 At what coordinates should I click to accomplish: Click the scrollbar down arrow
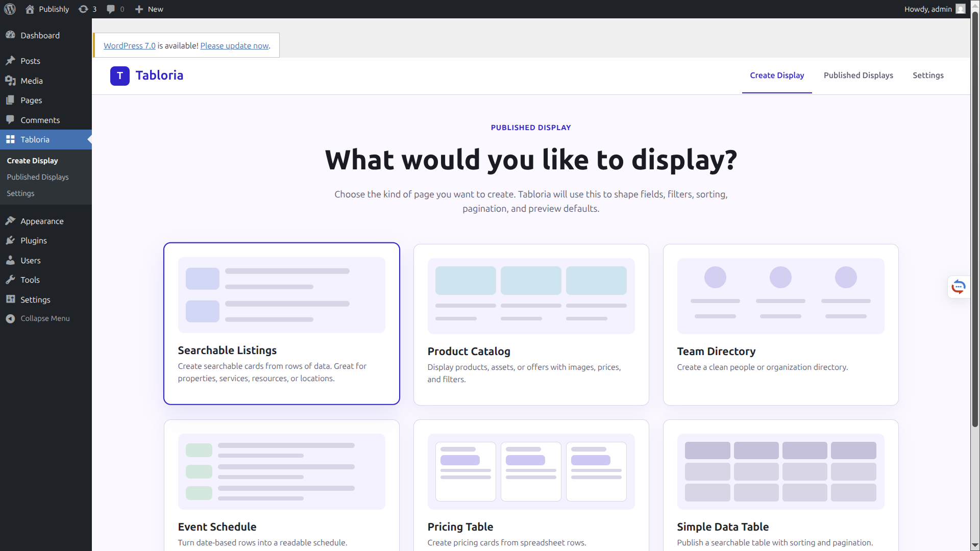coord(975,546)
